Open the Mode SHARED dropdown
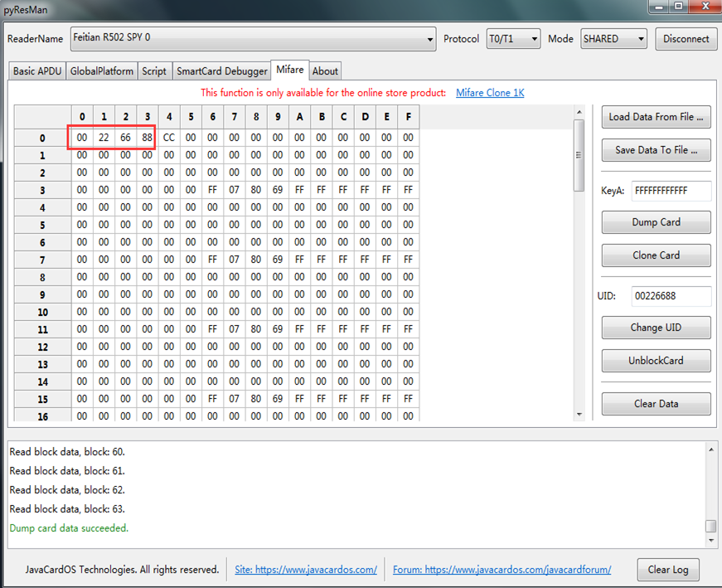The height and width of the screenshot is (588, 722). pyautogui.click(x=613, y=38)
